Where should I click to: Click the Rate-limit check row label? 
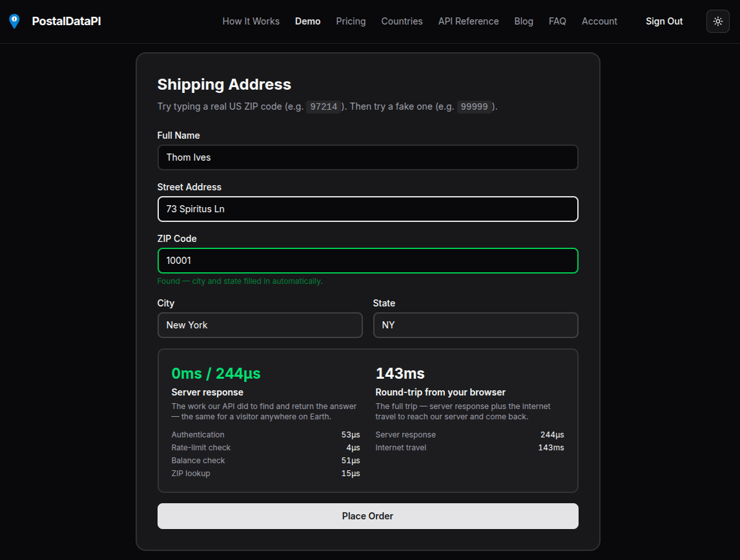click(201, 447)
